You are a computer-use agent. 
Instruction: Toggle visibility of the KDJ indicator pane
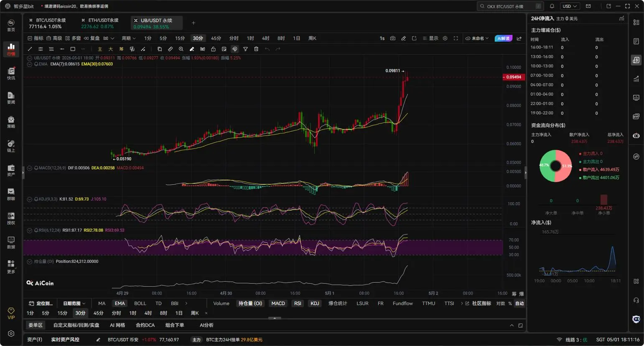[x=30, y=199]
